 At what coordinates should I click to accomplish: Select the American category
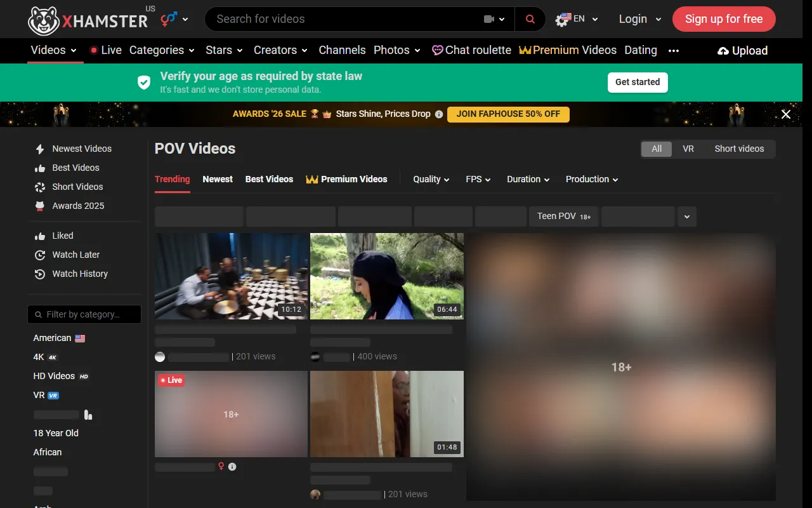[59, 338]
